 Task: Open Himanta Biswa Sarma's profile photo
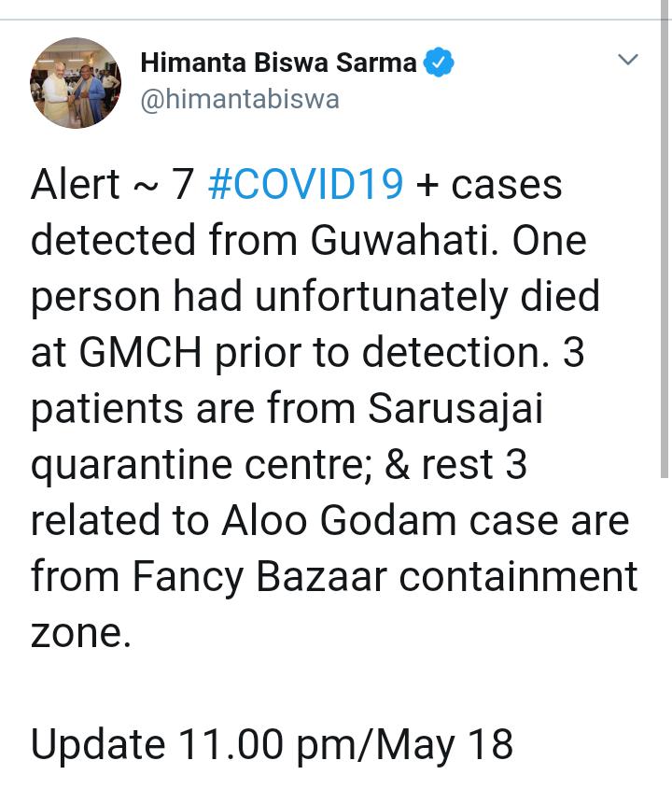tap(76, 83)
